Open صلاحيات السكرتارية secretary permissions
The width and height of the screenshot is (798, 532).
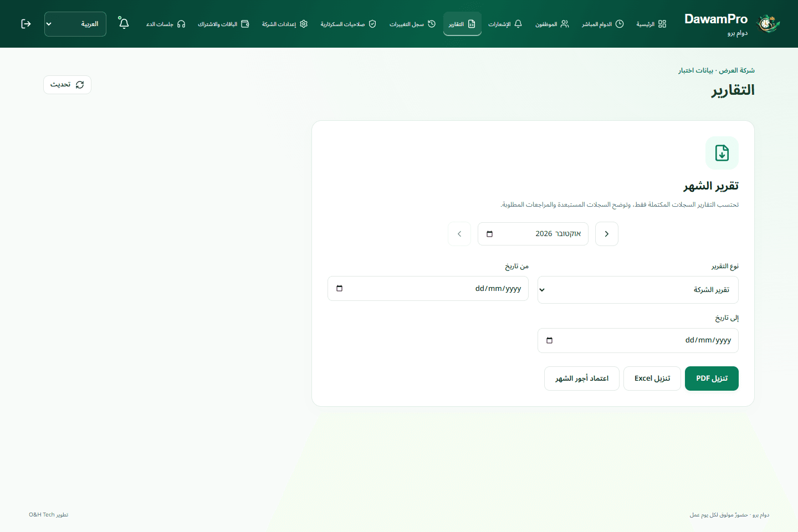[x=348, y=24]
